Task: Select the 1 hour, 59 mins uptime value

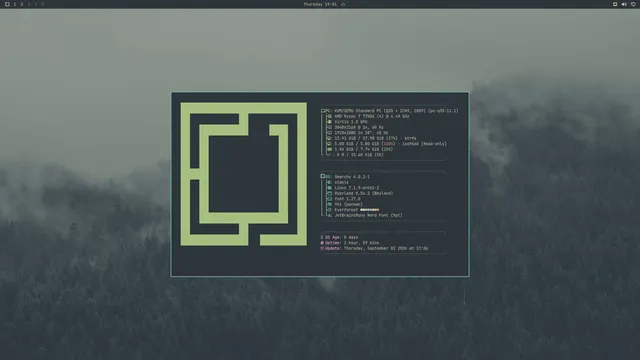Action: (361, 243)
